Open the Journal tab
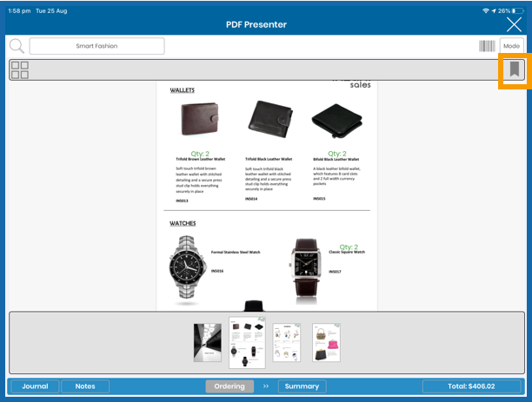 36,386
